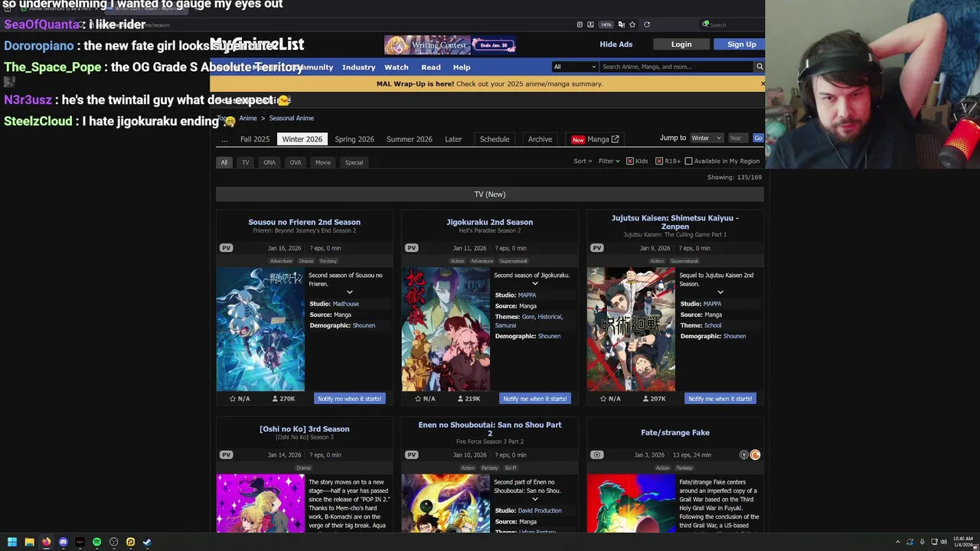Reload the page with refresh icon
Screen dimensions: 980x551
tap(647, 24)
